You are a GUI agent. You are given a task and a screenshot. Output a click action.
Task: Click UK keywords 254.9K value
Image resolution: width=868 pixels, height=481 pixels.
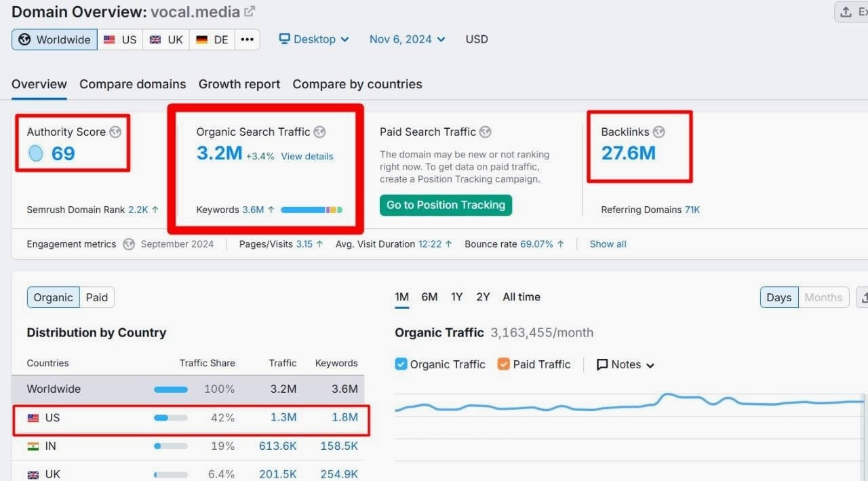(x=339, y=475)
